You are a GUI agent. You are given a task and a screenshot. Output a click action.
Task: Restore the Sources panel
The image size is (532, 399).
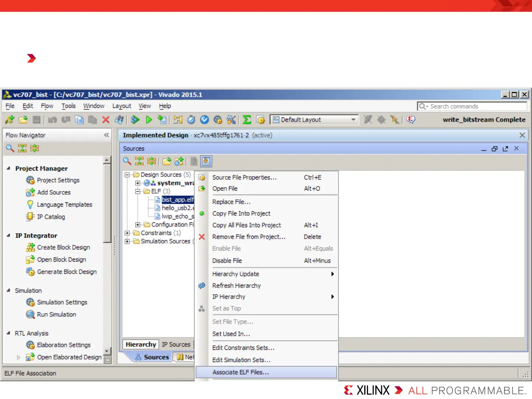pos(494,149)
